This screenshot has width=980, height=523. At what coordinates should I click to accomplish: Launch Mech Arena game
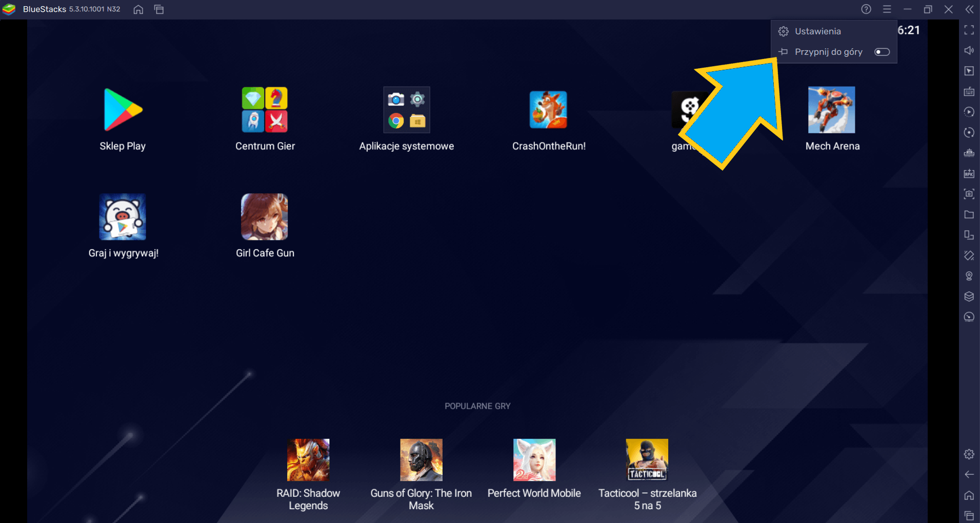tap(832, 110)
